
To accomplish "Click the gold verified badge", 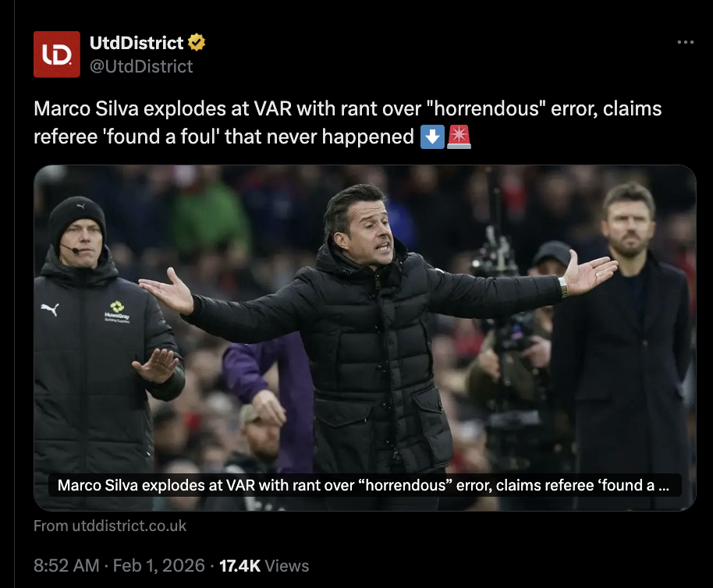I will (197, 42).
